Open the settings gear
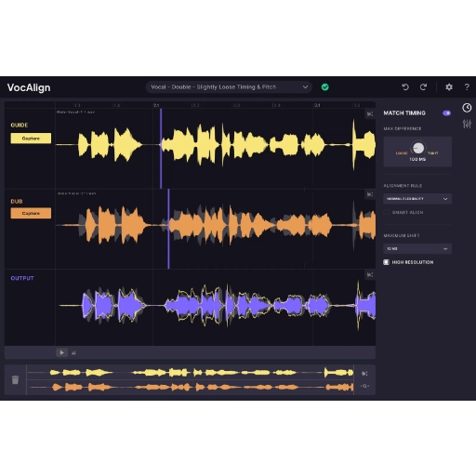Image resolution: width=476 pixels, height=476 pixels. point(449,87)
